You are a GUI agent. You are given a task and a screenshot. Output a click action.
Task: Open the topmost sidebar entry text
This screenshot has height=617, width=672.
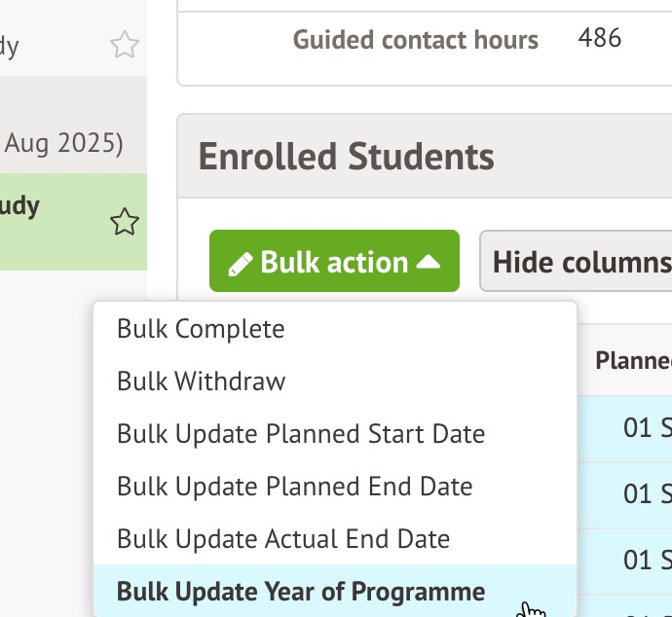point(10,45)
